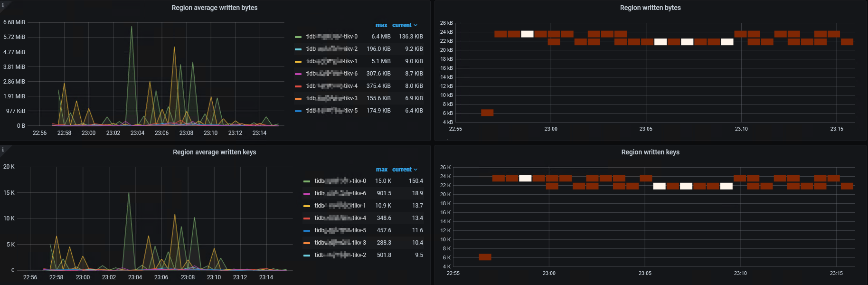Open info icon on Region average written keys panel
Screen dimensions: 868x285
[2, 149]
